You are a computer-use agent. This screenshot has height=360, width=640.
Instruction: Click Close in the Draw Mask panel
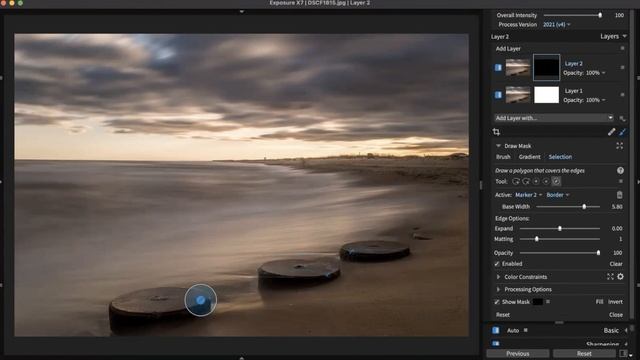[x=616, y=315]
